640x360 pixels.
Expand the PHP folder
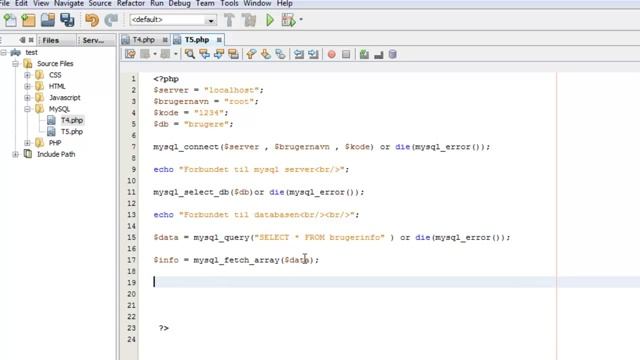(x=27, y=143)
